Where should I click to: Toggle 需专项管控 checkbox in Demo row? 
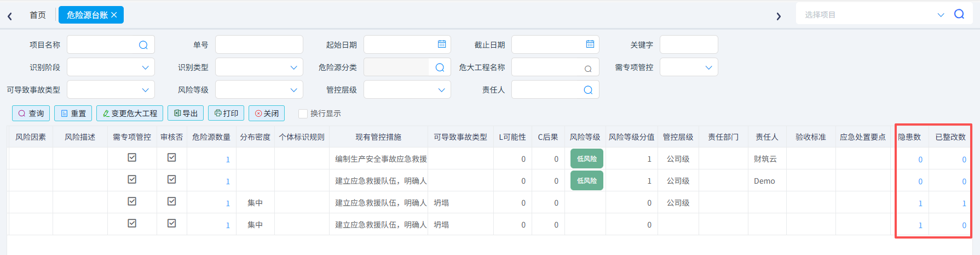pos(132,179)
